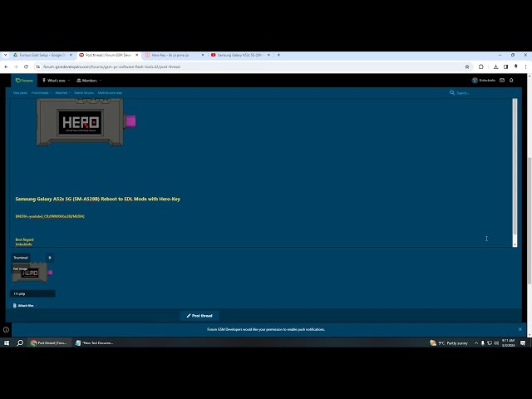Open Chrome Post thread taskbar item
532x399 pixels.
point(49,343)
